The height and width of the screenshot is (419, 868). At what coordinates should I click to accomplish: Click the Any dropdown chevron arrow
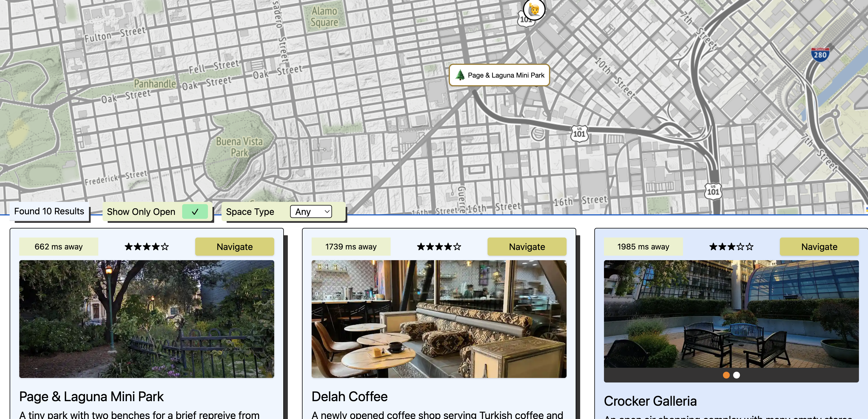327,211
